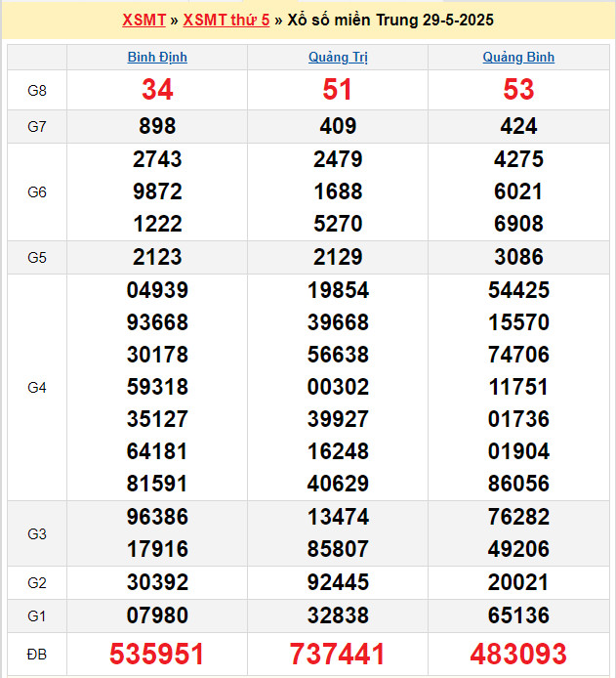Select G6 result 1688

pyautogui.click(x=338, y=191)
